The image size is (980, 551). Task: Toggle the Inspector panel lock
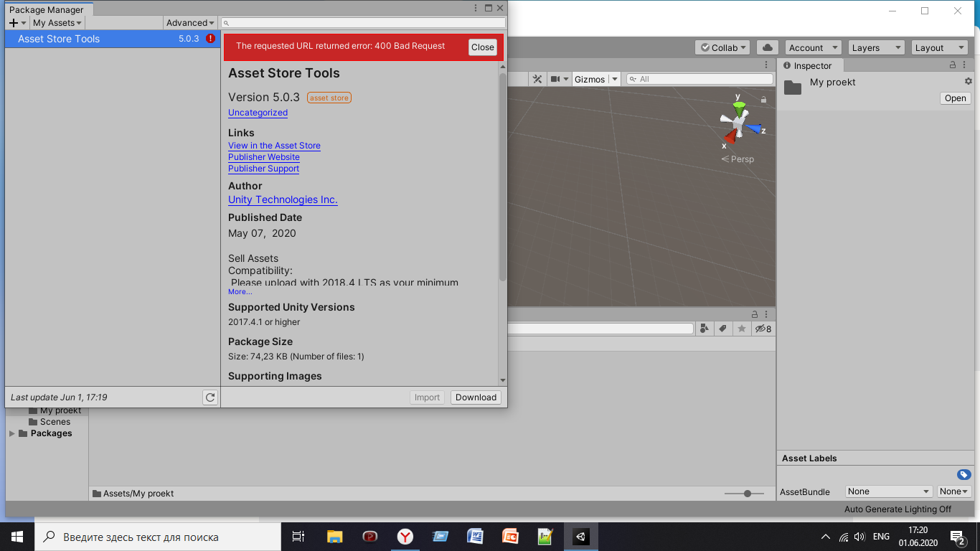click(953, 65)
